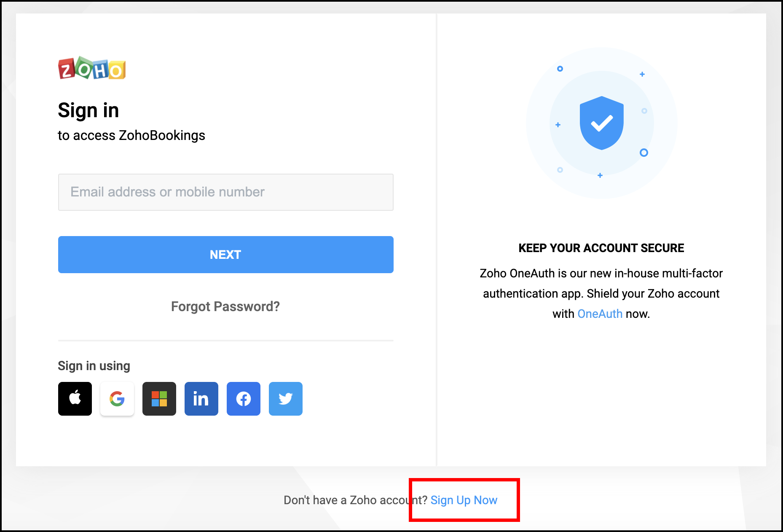Choose Microsoft sign-in icon
This screenshot has height=532, width=783.
(x=159, y=399)
